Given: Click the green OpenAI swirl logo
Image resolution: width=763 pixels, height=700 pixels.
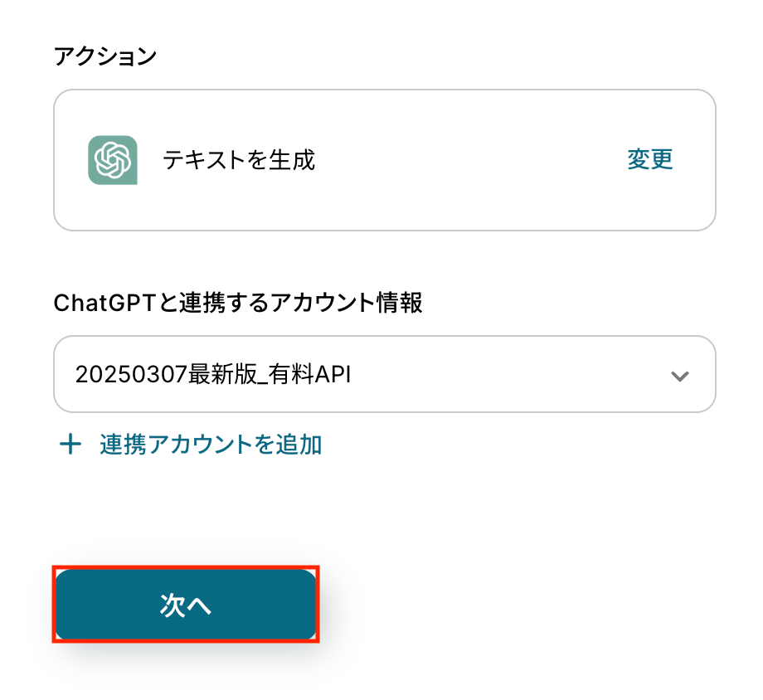Looking at the screenshot, I should point(112,159).
